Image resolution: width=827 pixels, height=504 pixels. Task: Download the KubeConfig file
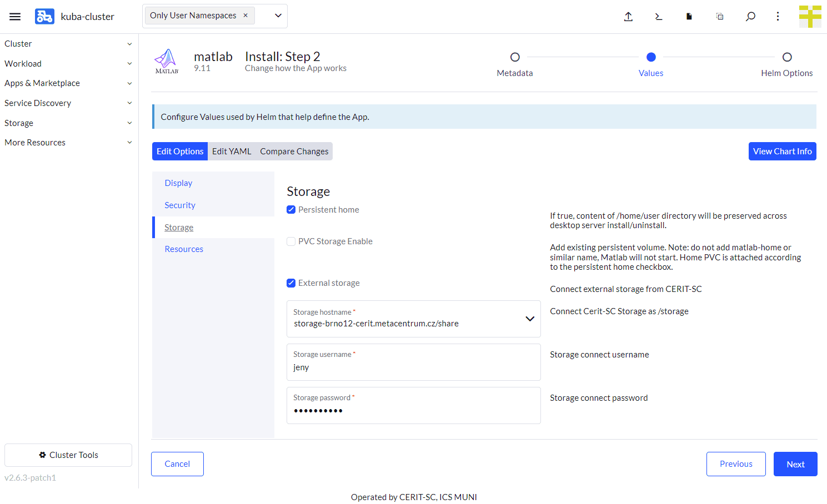688,17
